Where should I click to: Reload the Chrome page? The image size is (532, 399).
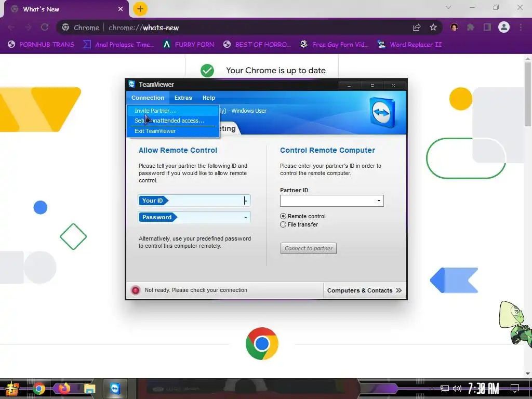45,28
